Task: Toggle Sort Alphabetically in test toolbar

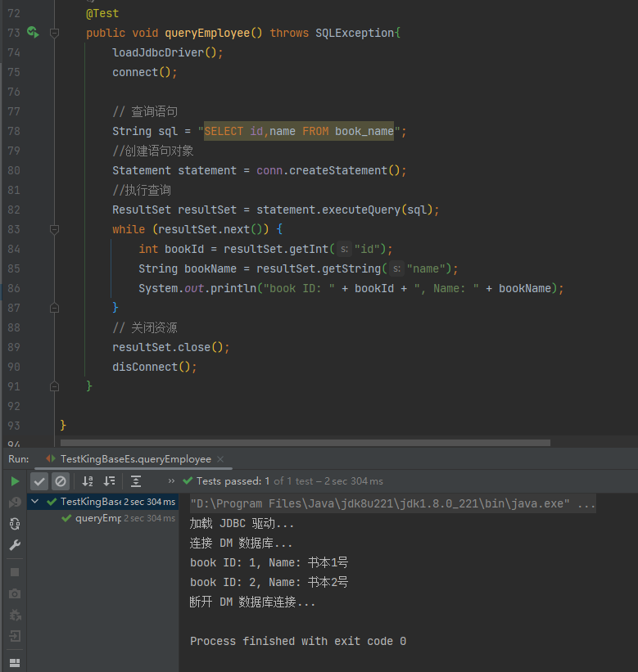Action: tap(88, 481)
